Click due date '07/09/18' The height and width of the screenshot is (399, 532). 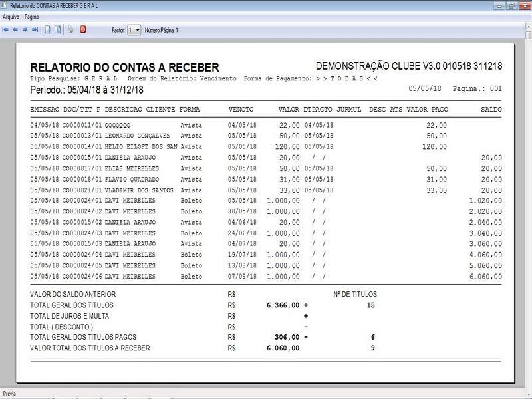242,276
